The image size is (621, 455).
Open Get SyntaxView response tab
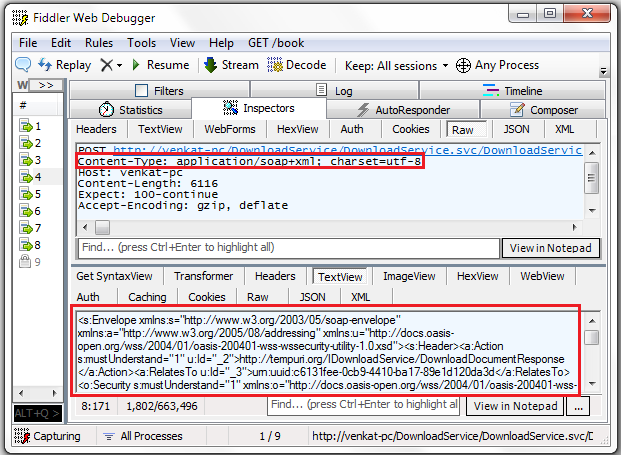(x=114, y=276)
